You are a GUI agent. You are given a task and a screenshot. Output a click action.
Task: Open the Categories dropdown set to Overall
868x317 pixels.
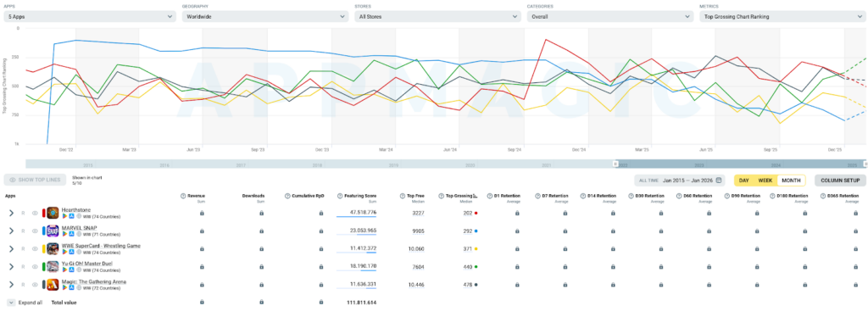(x=610, y=17)
